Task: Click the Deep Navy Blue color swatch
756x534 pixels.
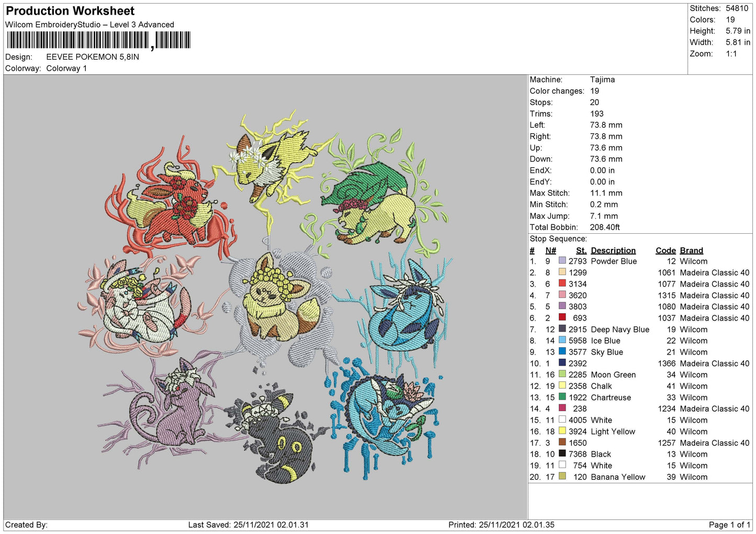Action: 562,329
